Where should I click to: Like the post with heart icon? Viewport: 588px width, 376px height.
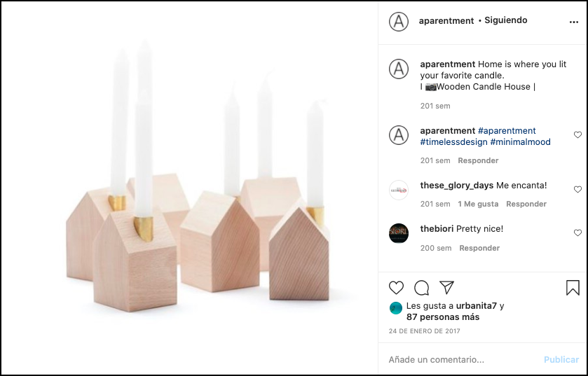[x=396, y=288]
